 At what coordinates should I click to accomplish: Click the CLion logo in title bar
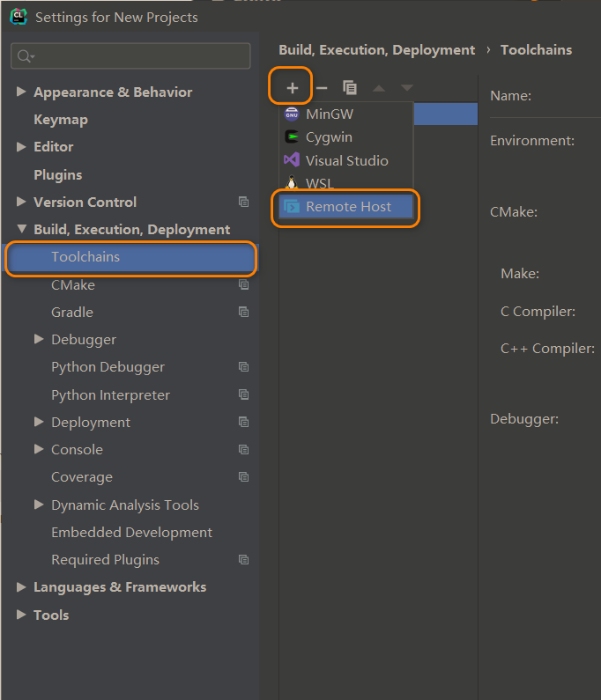(x=19, y=17)
